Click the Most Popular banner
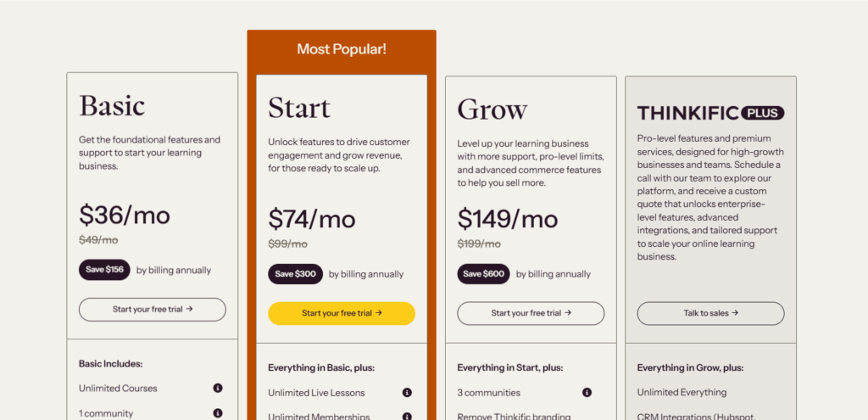 pyautogui.click(x=342, y=49)
